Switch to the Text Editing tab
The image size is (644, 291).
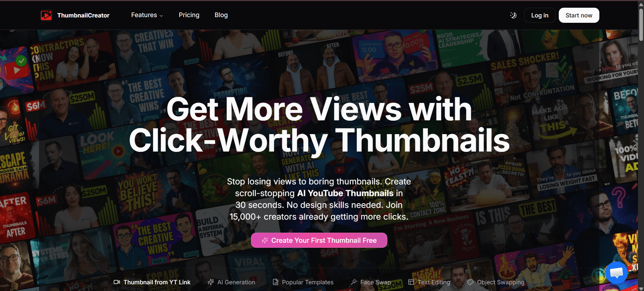pyautogui.click(x=429, y=282)
